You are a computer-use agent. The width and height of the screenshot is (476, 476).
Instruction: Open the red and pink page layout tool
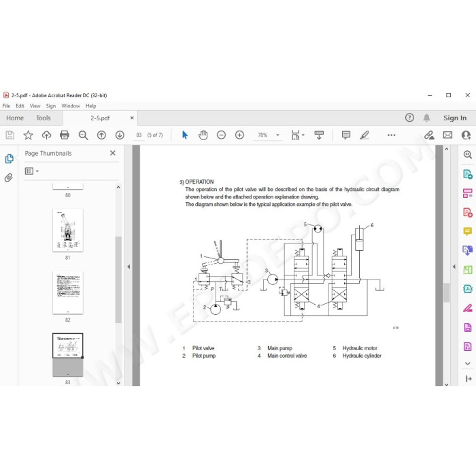coord(468,193)
